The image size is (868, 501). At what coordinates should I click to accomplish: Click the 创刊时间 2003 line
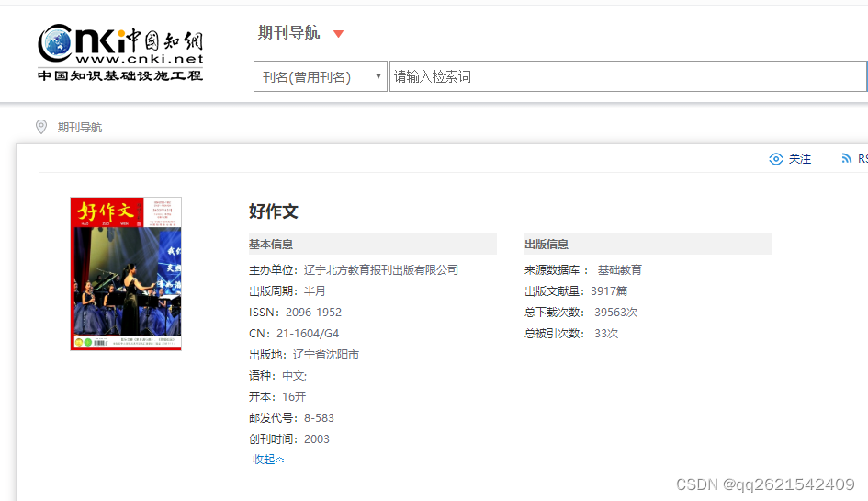pyautogui.click(x=289, y=438)
